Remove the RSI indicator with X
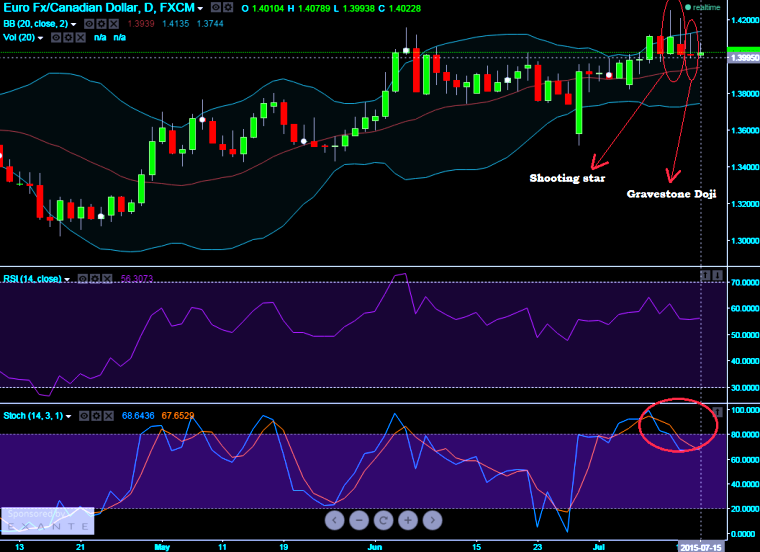The image size is (760, 552). coord(107,279)
